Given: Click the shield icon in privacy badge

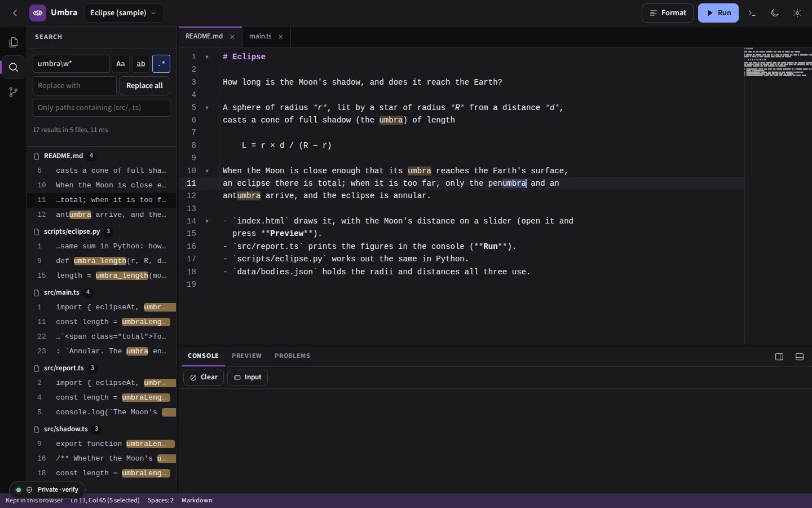Looking at the screenshot, I should (x=29, y=489).
